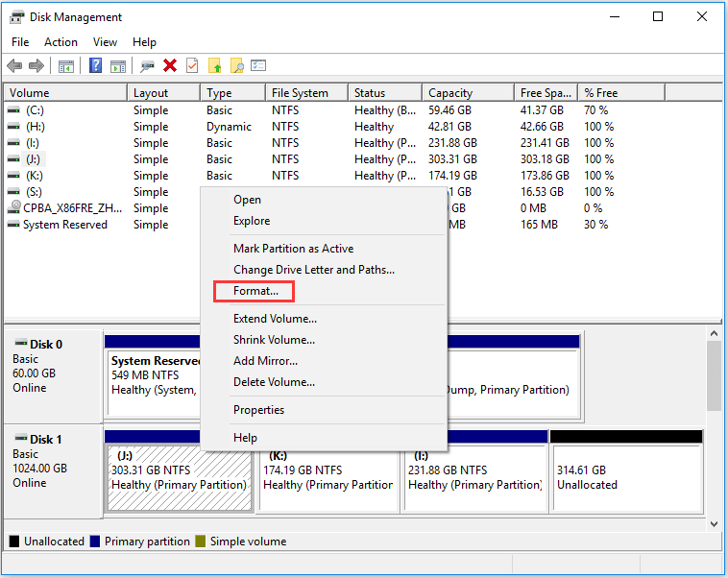Click the disk pane vertical scrollbar thumb
The height and width of the screenshot is (578, 728).
(714, 376)
